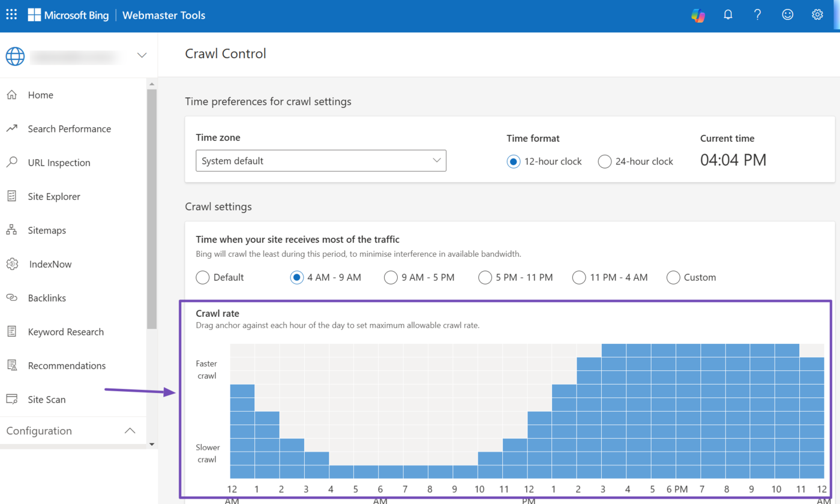Click the Copilot icon in header
840x504 pixels.
[698, 15]
